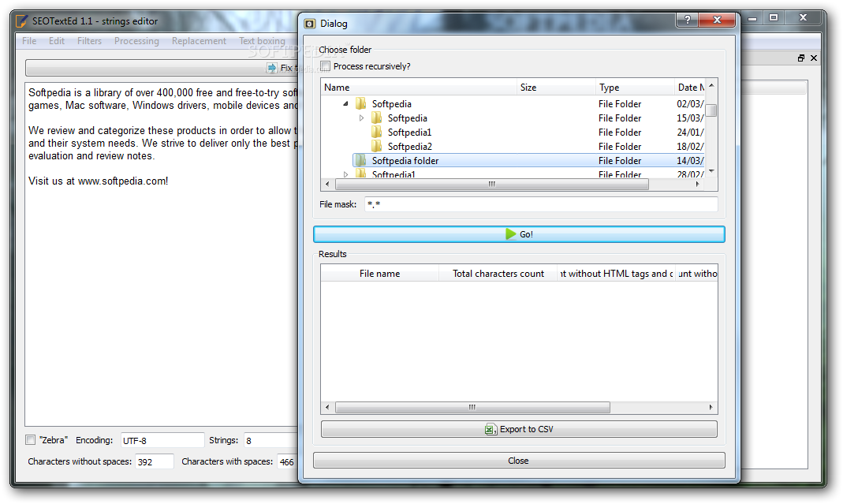Click folder tree horizontal scrollbar thumb
The width and height of the screenshot is (843, 504).
[x=491, y=184]
